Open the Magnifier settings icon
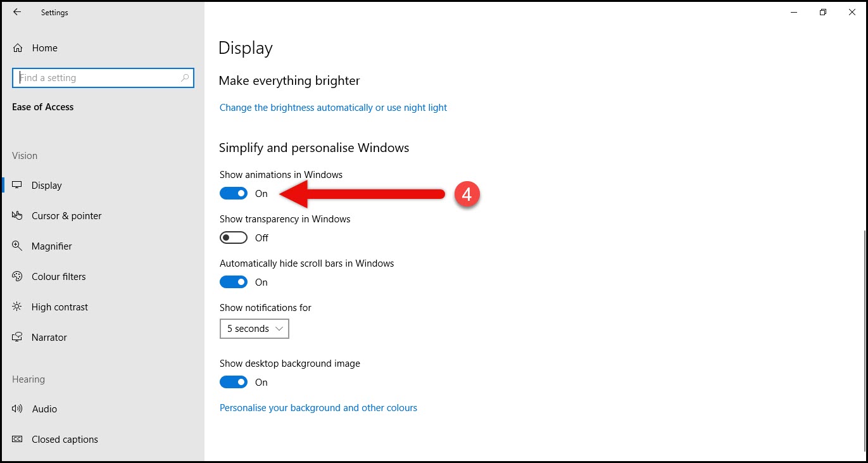This screenshot has width=868, height=463. point(18,246)
